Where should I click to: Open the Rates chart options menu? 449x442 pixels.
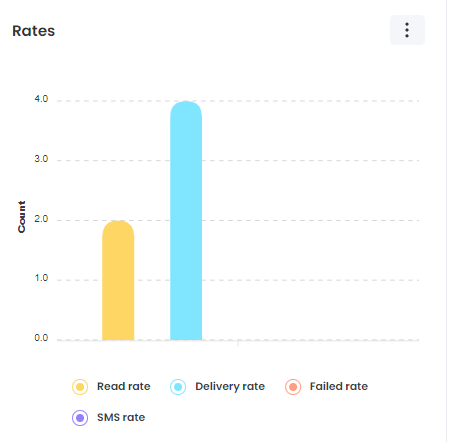[x=407, y=30]
